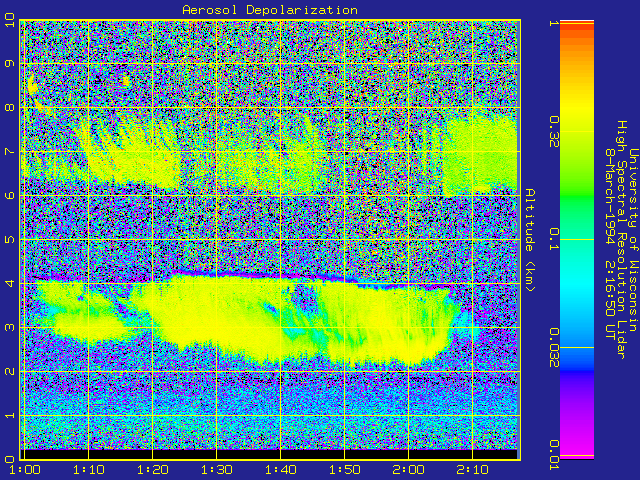The width and height of the screenshot is (640, 480).
Task: Click the 1:40 time axis label
Action: point(280,470)
